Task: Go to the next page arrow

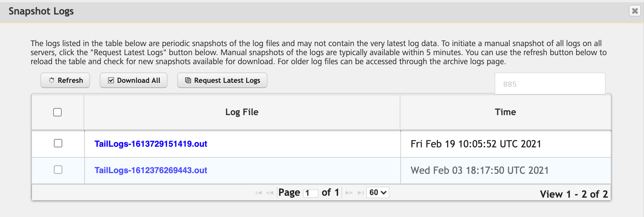Action: pyautogui.click(x=349, y=193)
